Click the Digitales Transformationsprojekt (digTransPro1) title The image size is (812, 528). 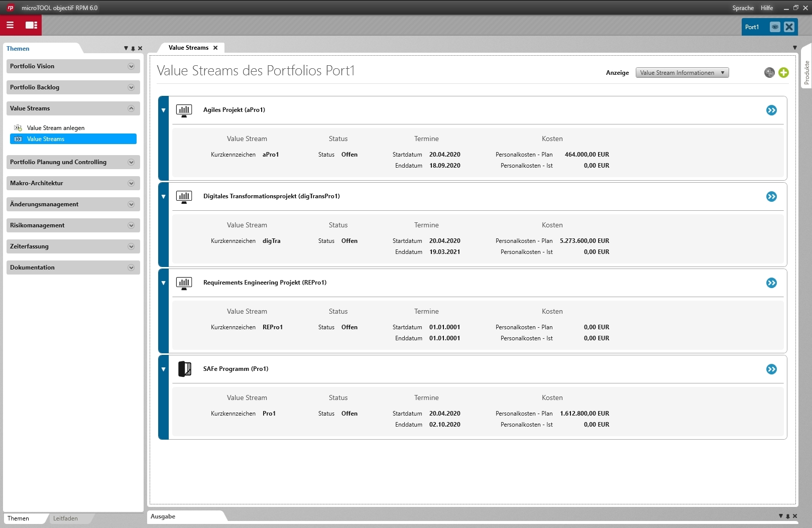click(272, 196)
